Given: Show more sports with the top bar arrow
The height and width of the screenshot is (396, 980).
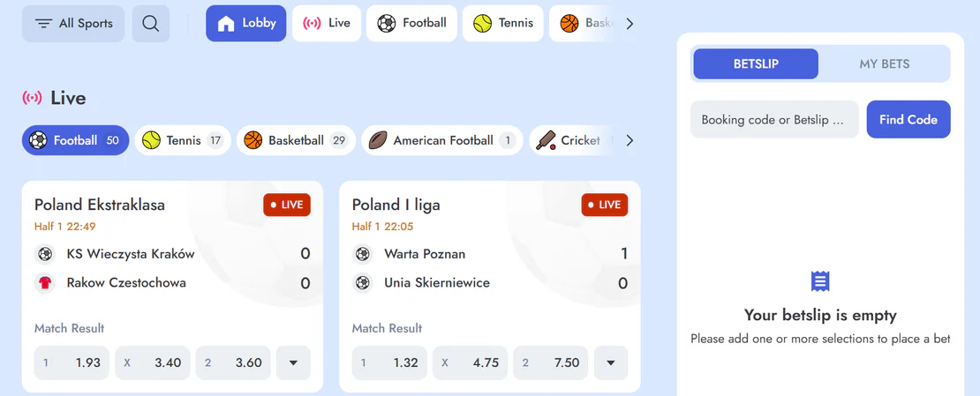Looking at the screenshot, I should (630, 24).
